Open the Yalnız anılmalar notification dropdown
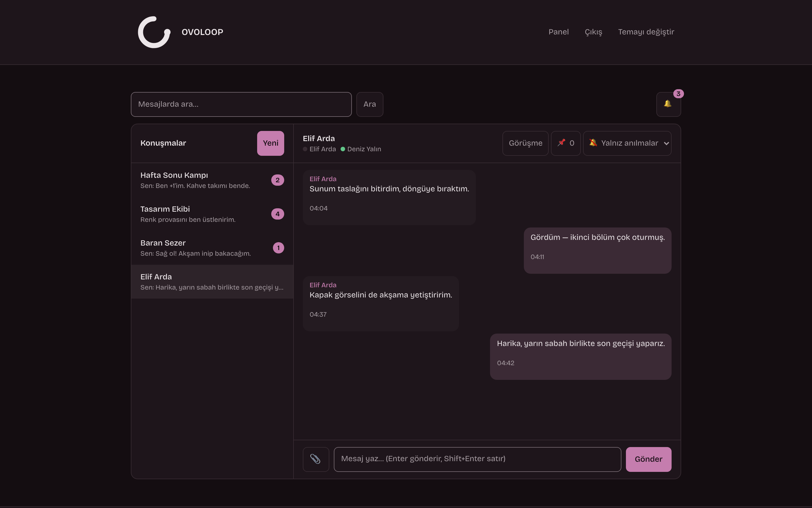 (627, 143)
